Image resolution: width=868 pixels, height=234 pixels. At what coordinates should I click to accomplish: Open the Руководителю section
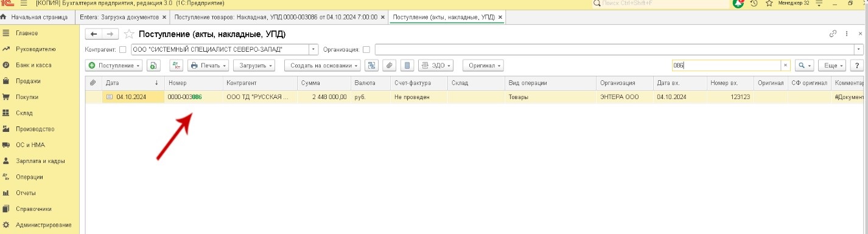[35, 49]
